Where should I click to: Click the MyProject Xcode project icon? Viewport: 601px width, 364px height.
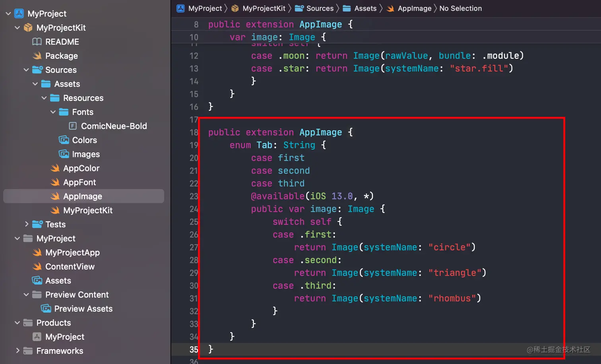(x=19, y=14)
